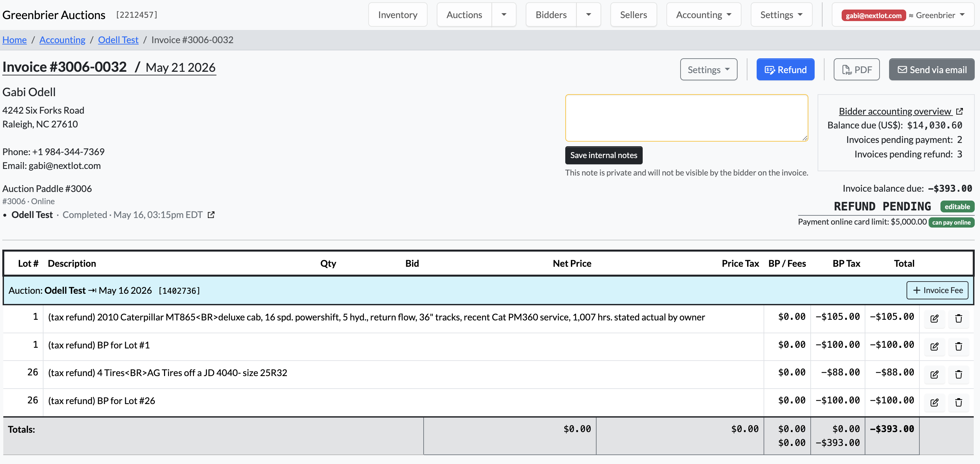Click the editable status badge
The image size is (980, 464).
[957, 206]
